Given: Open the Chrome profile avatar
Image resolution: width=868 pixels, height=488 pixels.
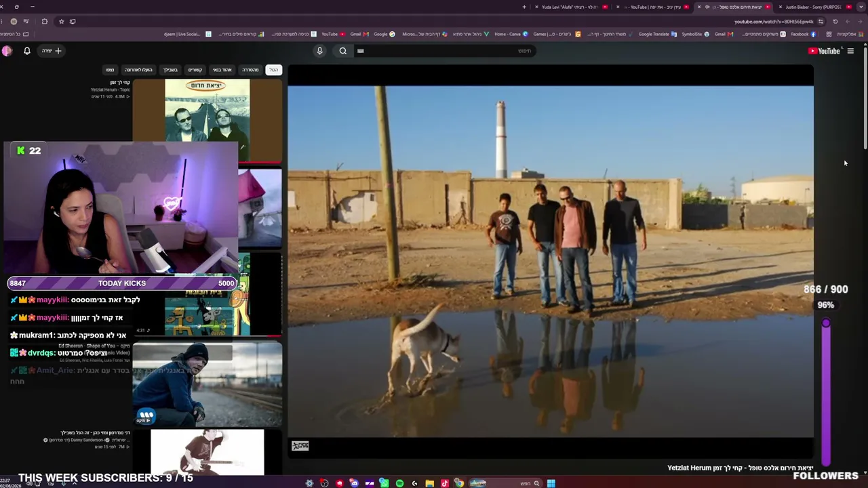Looking at the screenshot, I should click(13, 22).
